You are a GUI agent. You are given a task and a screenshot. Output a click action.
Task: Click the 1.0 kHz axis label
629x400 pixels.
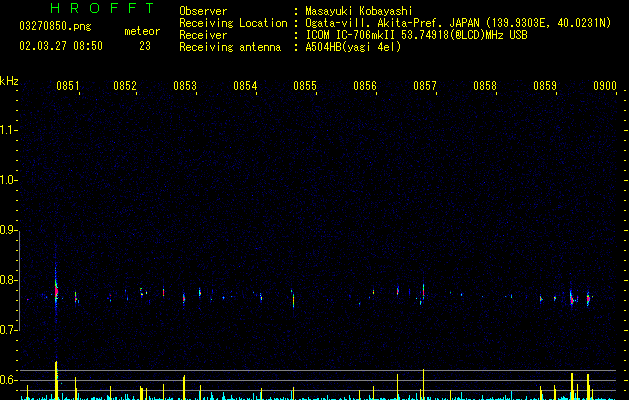click(8, 180)
